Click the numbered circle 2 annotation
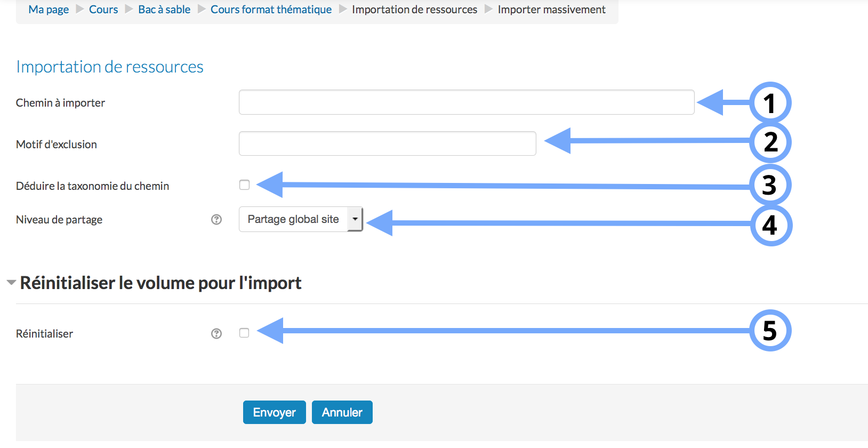The image size is (868, 448). tap(770, 142)
